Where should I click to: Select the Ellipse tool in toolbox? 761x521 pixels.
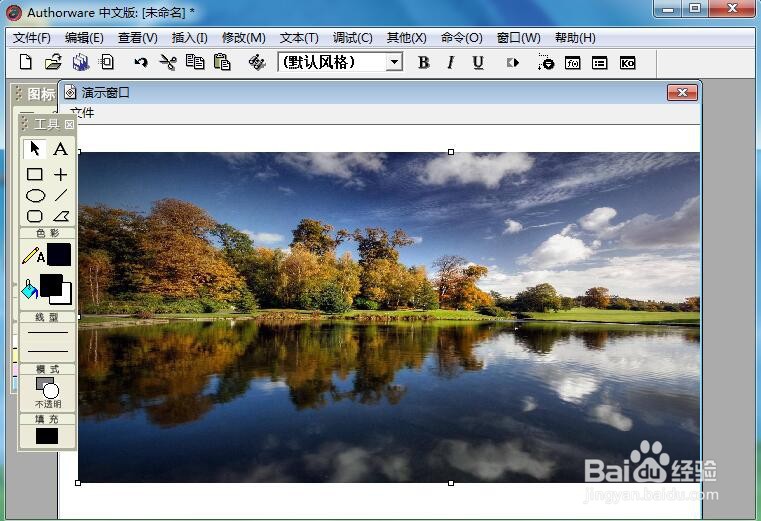[x=35, y=195]
